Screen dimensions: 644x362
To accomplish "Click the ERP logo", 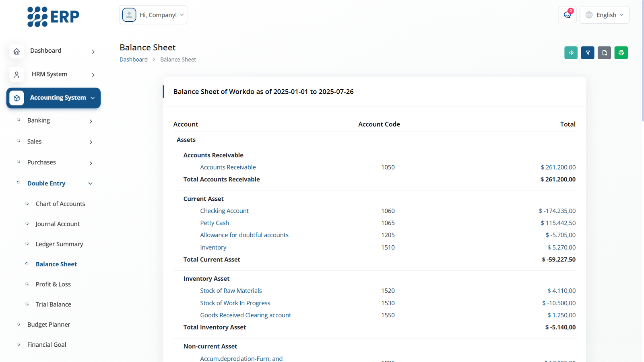I will 53,16.
